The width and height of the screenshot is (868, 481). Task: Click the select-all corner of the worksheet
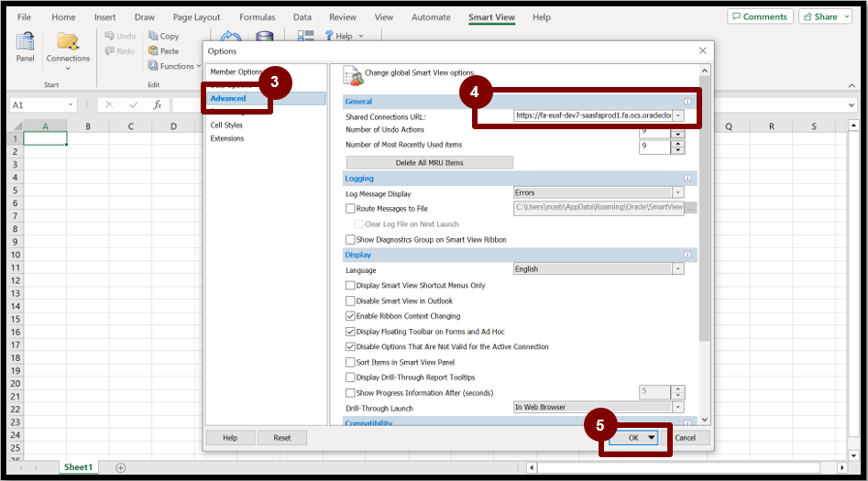[16, 126]
